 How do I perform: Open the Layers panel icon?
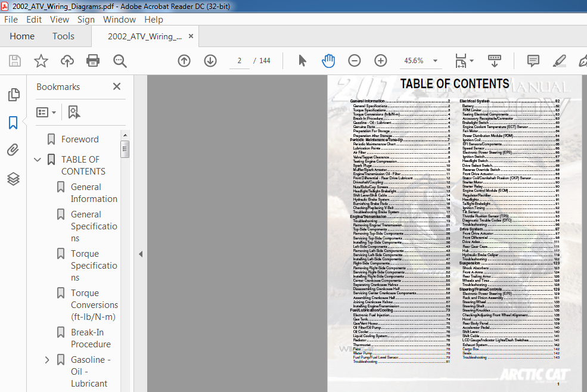(x=13, y=179)
